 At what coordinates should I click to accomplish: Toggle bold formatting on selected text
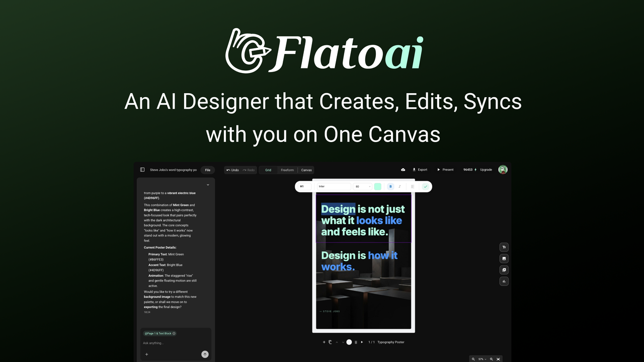click(390, 186)
